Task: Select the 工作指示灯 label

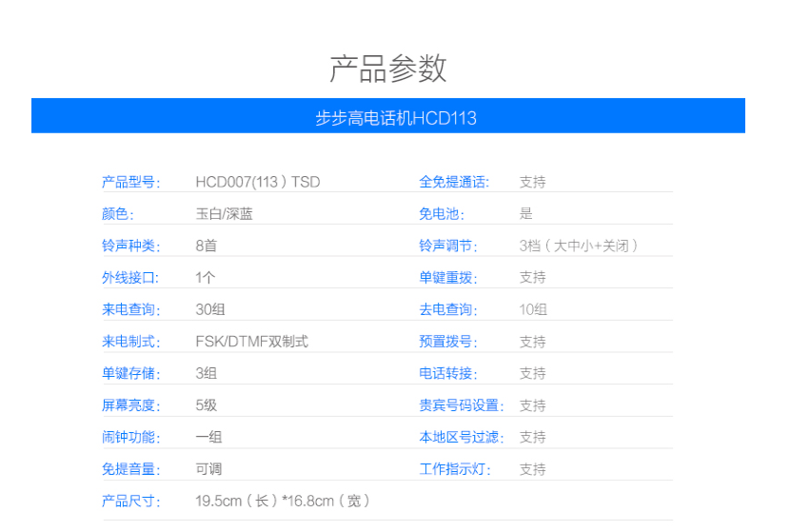Action: (x=455, y=469)
